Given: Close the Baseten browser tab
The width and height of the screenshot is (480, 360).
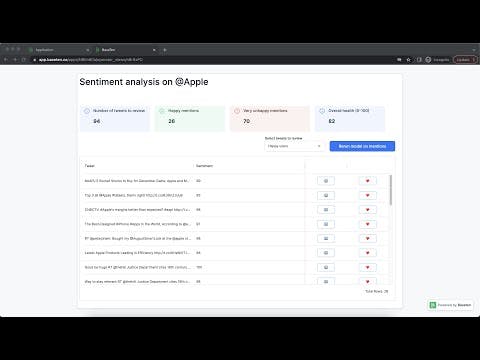Looking at the screenshot, I should [x=154, y=50].
